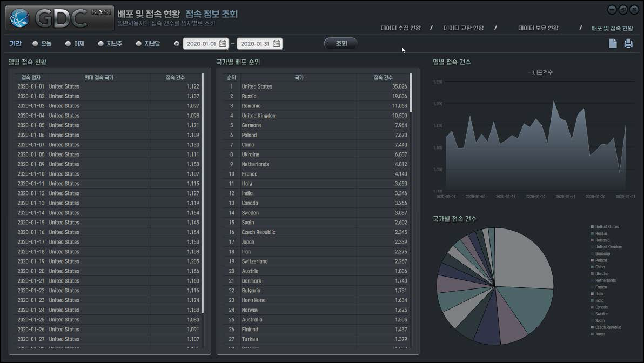Select the Turkey ranking row
The width and height of the screenshot is (644, 363).
(x=316, y=339)
